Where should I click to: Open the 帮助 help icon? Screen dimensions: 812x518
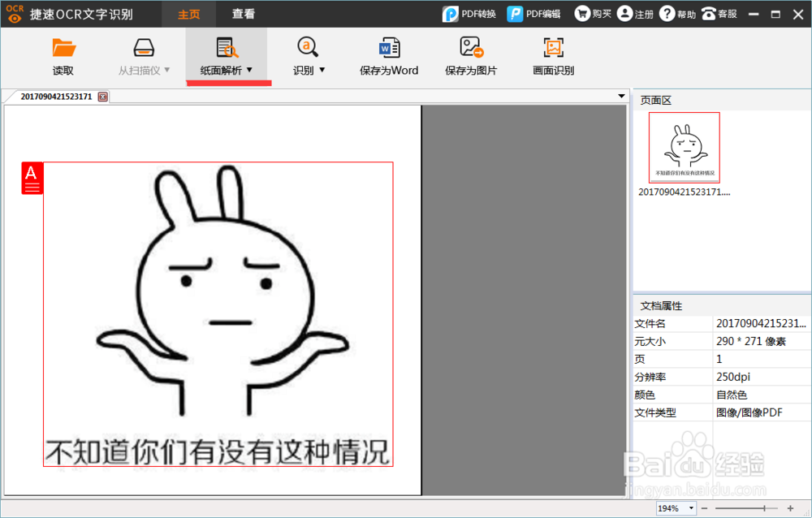click(x=667, y=14)
